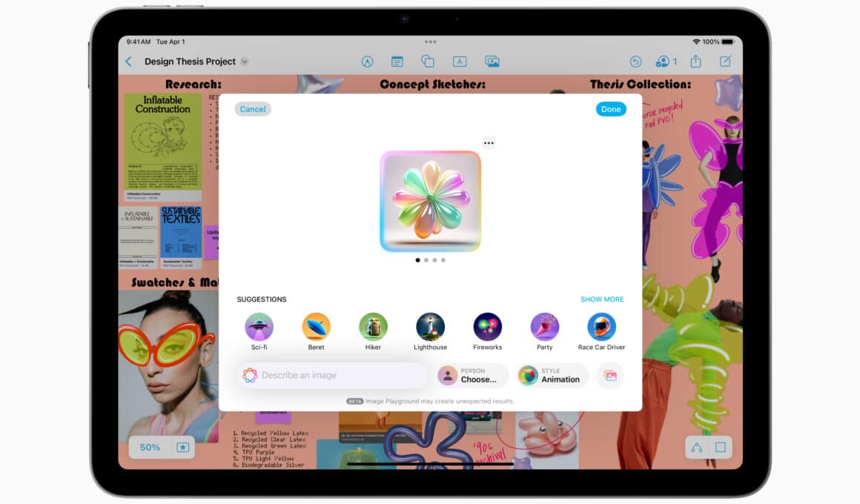Open the Style Animation picker
860x504 pixels.
pyautogui.click(x=553, y=376)
